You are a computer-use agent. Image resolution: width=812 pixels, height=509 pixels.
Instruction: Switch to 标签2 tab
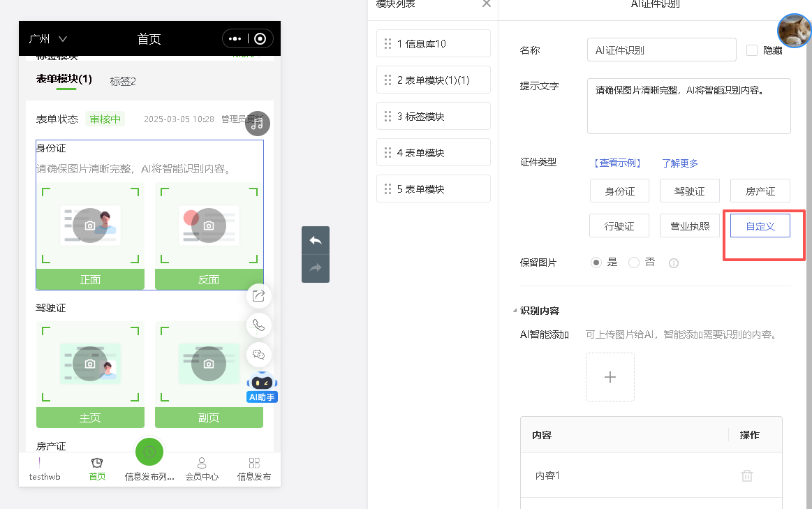coord(123,81)
